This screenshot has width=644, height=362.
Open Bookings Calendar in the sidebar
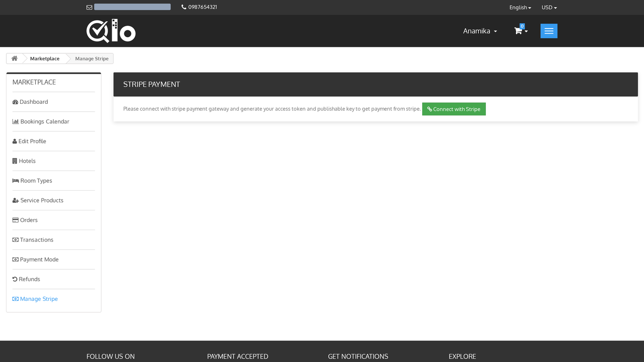click(41, 122)
